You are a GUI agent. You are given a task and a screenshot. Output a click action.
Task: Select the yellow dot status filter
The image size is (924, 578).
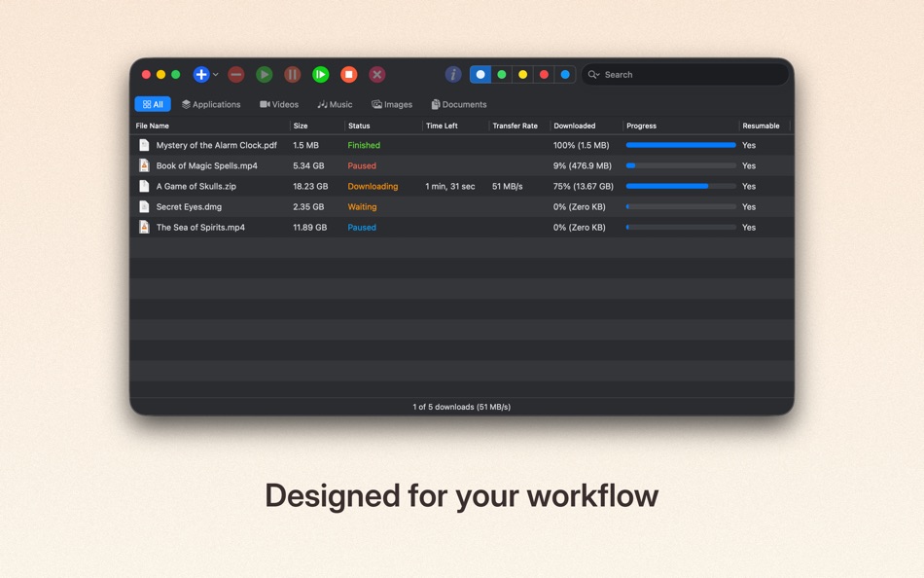click(522, 74)
